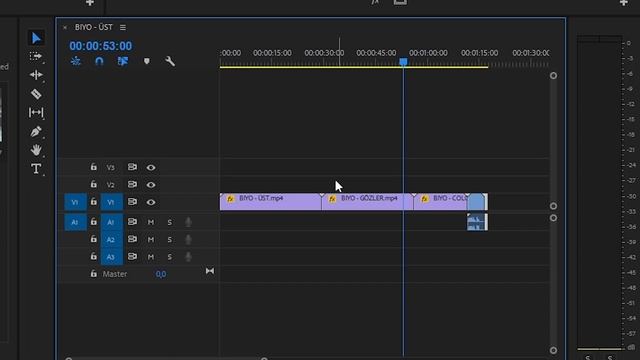Click time ruler at 00:01:15:00
Viewport: 640px width, 360px height.
480,53
